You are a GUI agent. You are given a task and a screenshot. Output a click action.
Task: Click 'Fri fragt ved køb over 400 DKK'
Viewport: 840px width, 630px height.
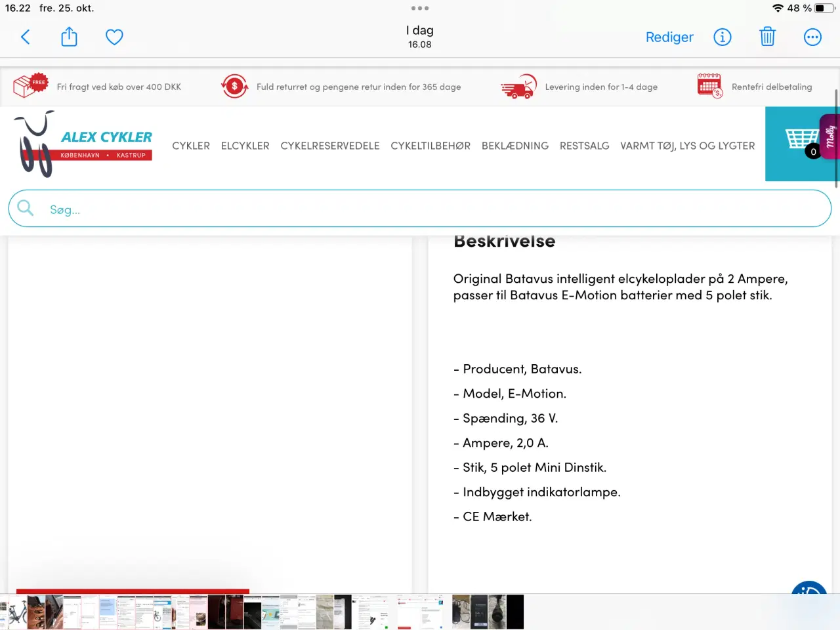[x=119, y=87]
